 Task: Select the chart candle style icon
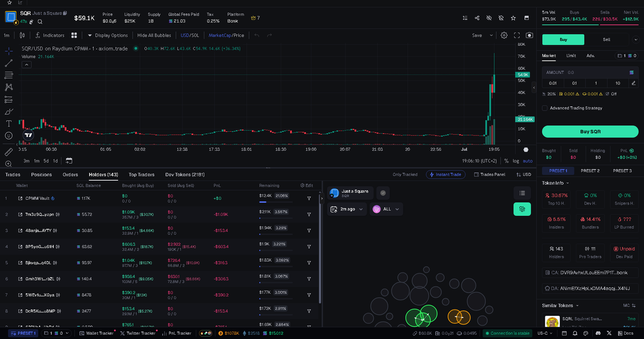point(22,35)
